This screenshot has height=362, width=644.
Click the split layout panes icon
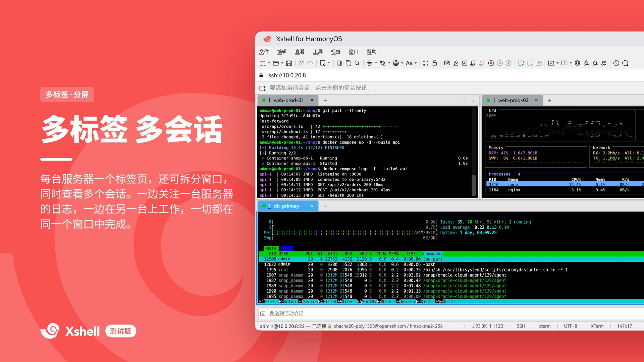565,63
